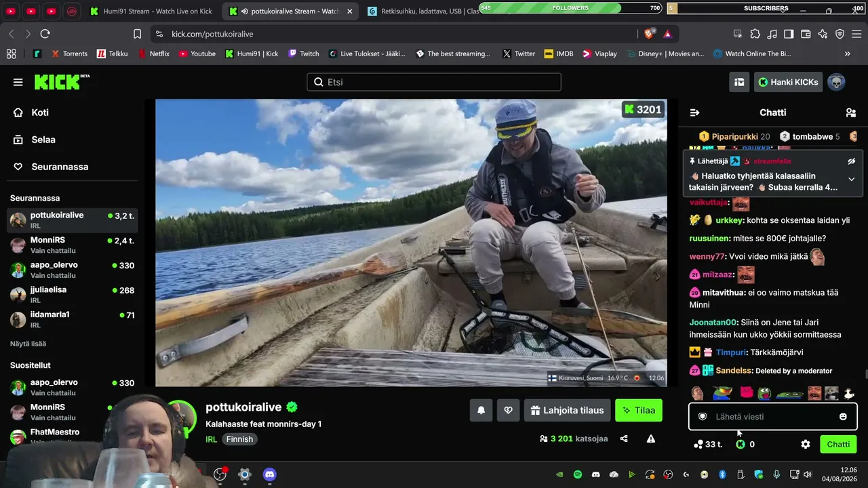Reload the page

click(45, 34)
